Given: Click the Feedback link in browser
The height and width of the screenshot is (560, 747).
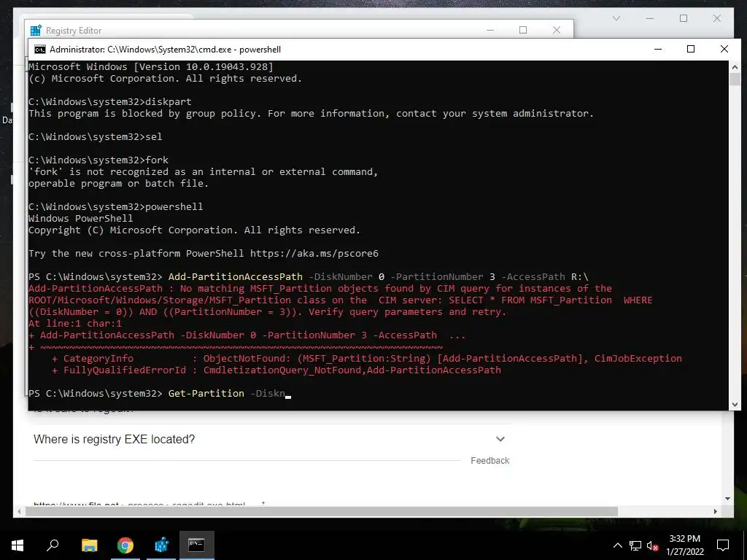Looking at the screenshot, I should click(489, 461).
